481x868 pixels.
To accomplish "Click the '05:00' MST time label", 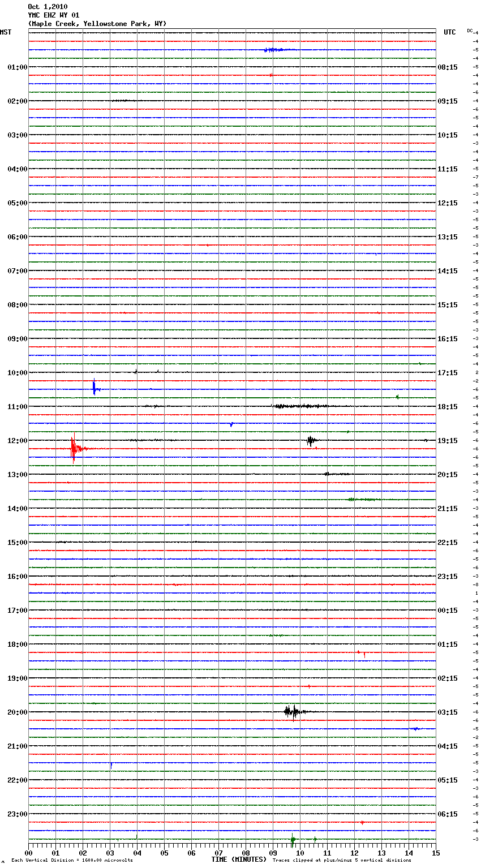I will coord(18,203).
